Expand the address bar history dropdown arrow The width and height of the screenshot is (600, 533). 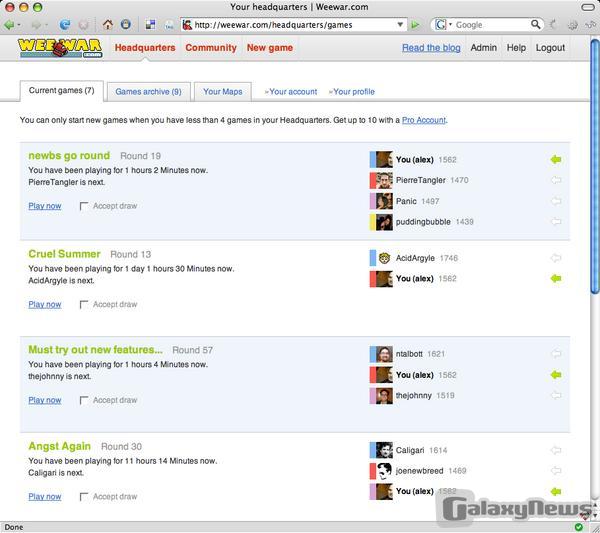[402, 24]
